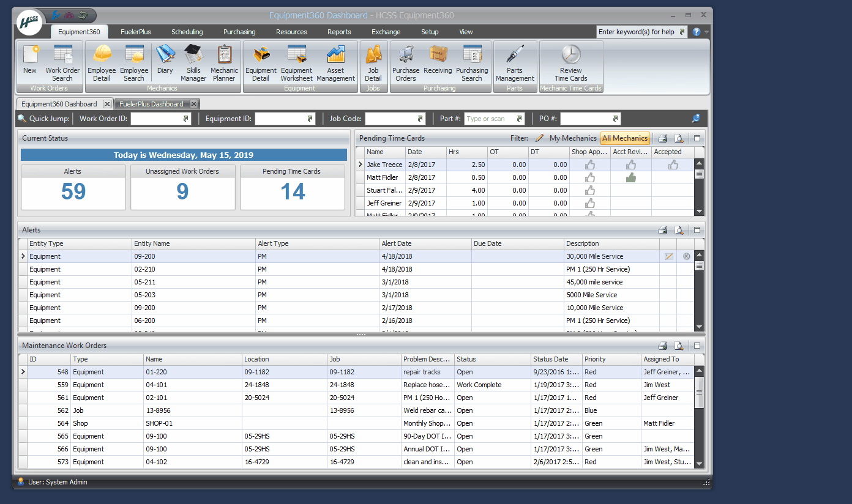Open print preview for the Alerts panel
This screenshot has width=852, height=504.
679,230
